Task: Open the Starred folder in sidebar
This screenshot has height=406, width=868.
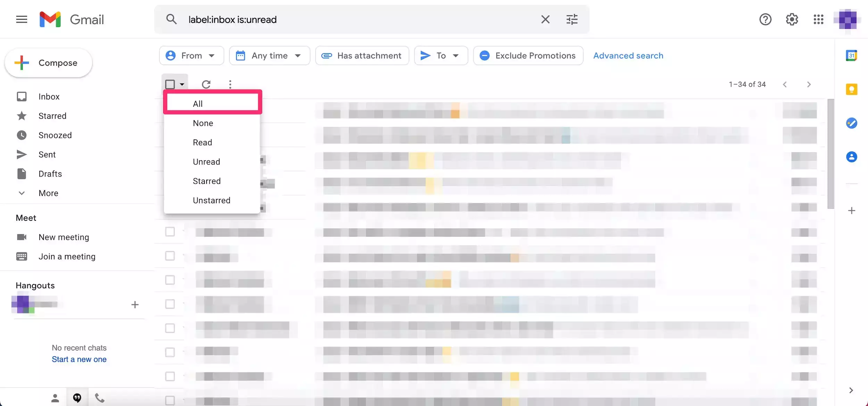Action: [x=52, y=116]
